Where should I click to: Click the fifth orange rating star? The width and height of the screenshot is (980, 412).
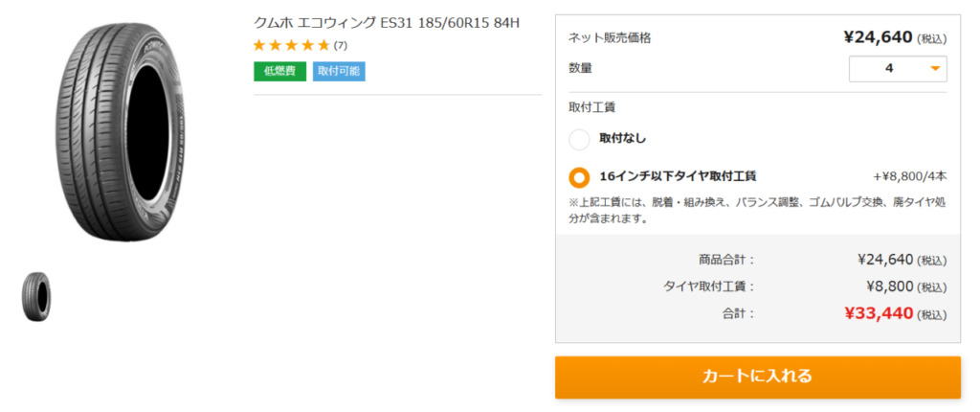(x=323, y=45)
